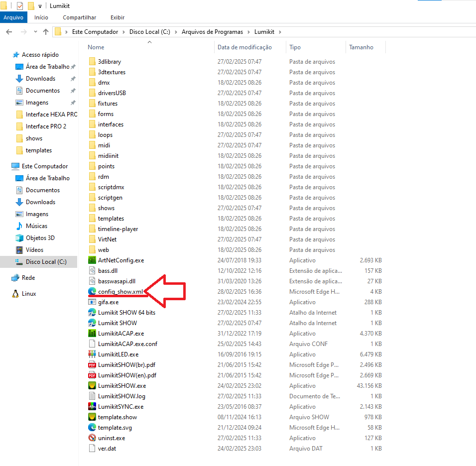Click Arquivos de Programas in address breadcrumb
This screenshot has height=466, width=476.
(x=212, y=32)
